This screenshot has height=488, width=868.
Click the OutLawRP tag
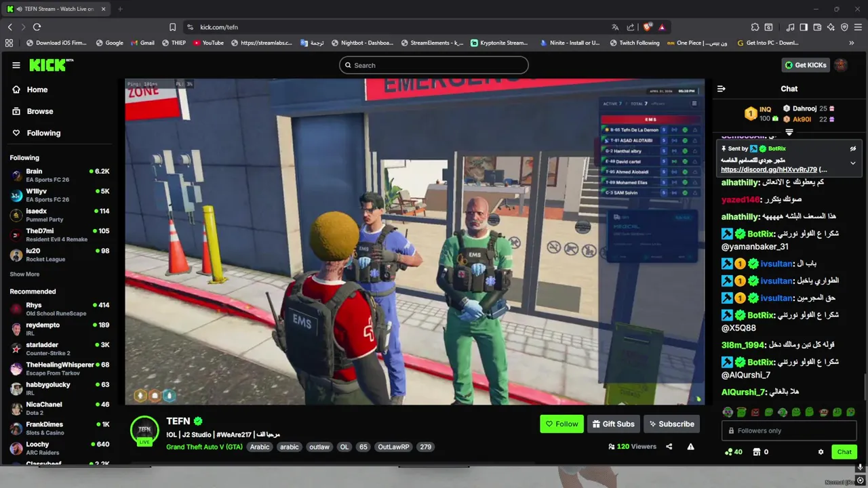coord(393,447)
